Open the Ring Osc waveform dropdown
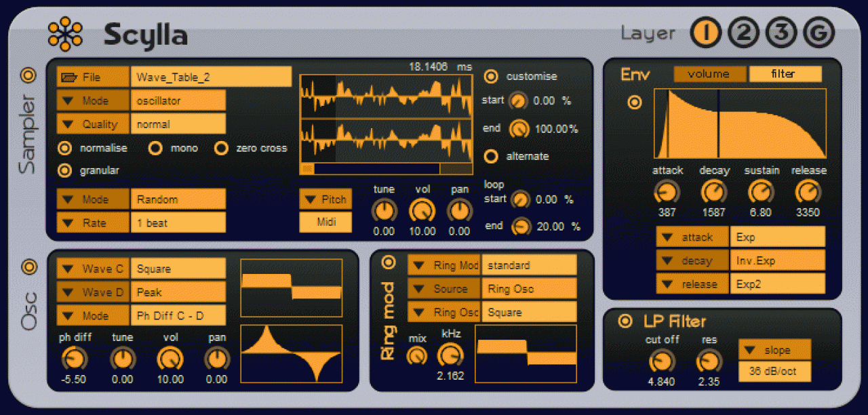868x415 pixels. [443, 312]
